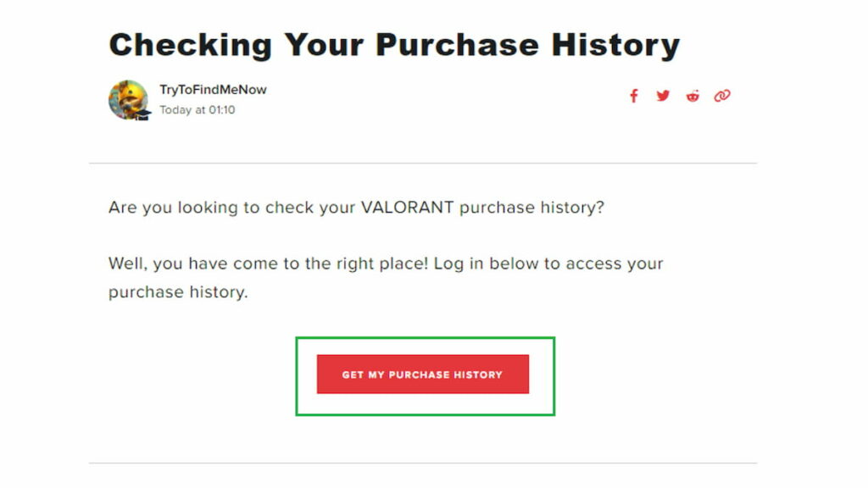Share the post on Reddit
The height and width of the screenshot is (488, 868).
[693, 97]
